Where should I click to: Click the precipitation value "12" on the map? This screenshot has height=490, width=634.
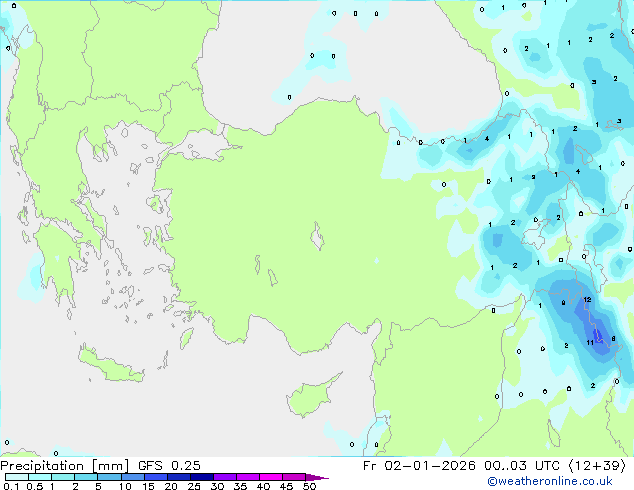pyautogui.click(x=588, y=300)
